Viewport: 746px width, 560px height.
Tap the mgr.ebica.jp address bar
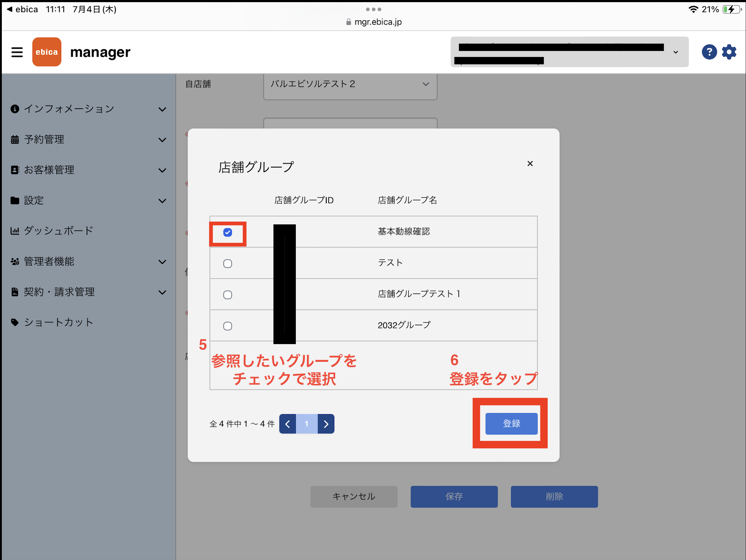(x=373, y=22)
